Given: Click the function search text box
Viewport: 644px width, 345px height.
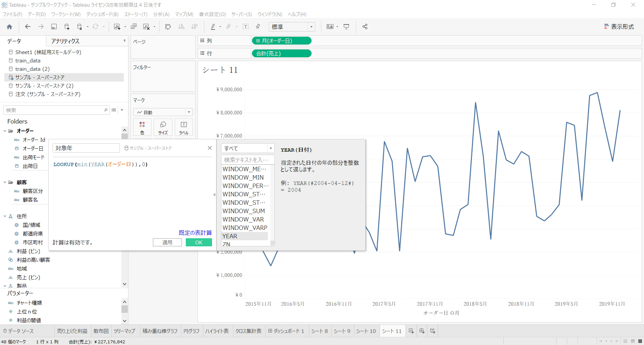Looking at the screenshot, I should [248, 160].
